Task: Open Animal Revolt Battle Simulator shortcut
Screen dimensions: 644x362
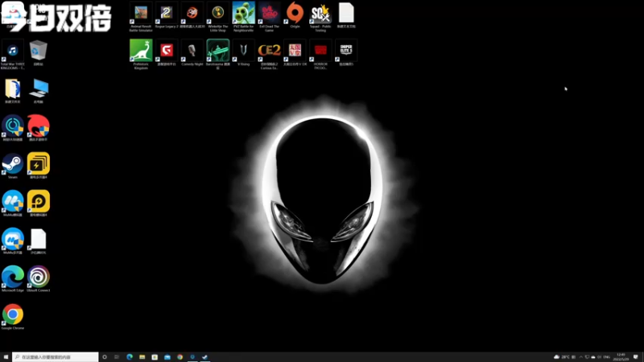Action: [x=141, y=17]
